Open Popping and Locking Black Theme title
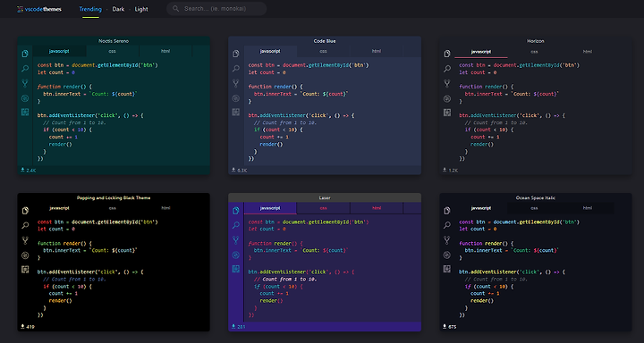This screenshot has height=343, width=644. click(114, 197)
